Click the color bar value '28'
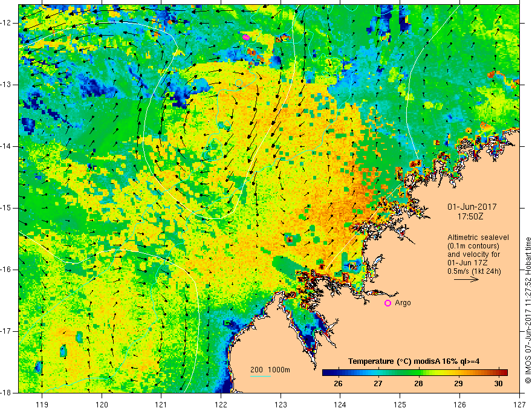Screen dimensions: 532x411 pos(418,384)
